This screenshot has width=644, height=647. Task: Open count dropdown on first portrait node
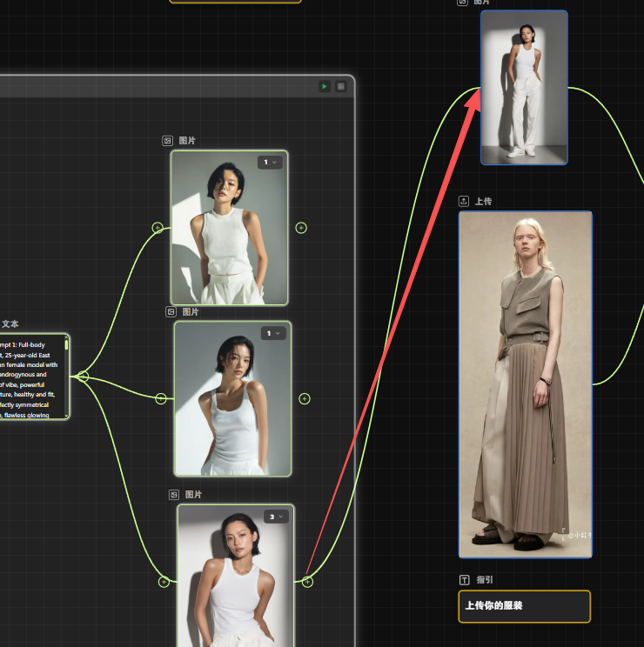coord(270,163)
